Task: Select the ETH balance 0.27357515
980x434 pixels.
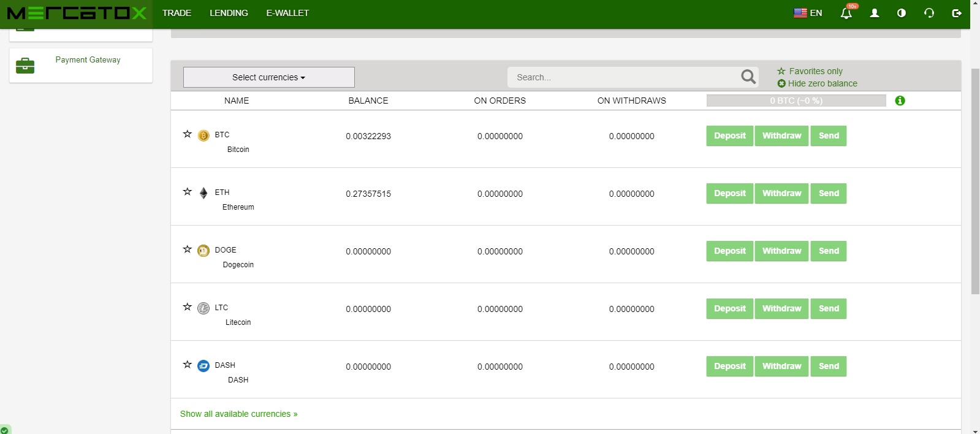Action: click(368, 194)
